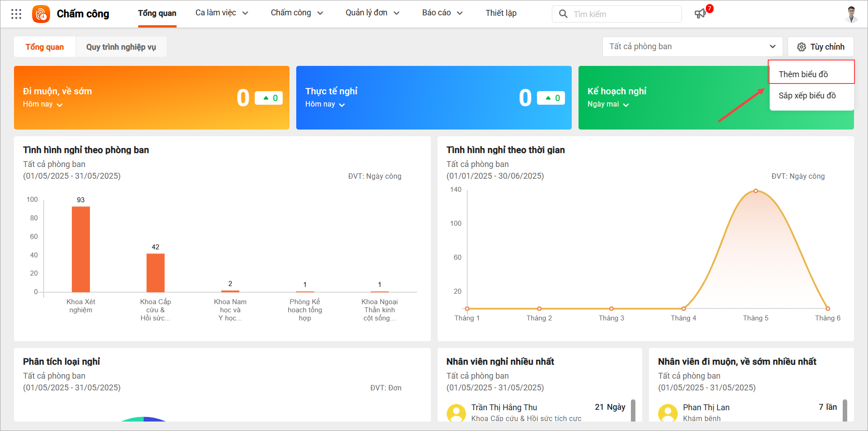Viewport: 868px width, 431px height.
Task: Click the Khoa Xét nghiệm bar
Action: (x=81, y=249)
